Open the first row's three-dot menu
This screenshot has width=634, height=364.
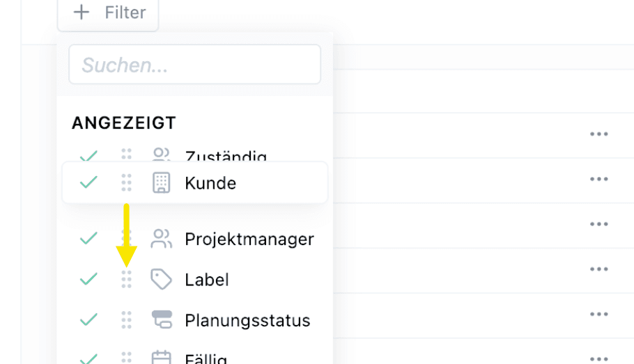pyautogui.click(x=599, y=134)
